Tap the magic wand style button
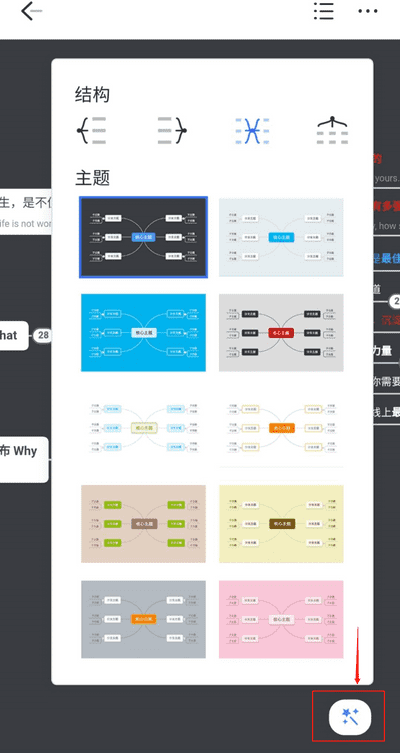Screen dimensions: 400x753 coord(350,717)
